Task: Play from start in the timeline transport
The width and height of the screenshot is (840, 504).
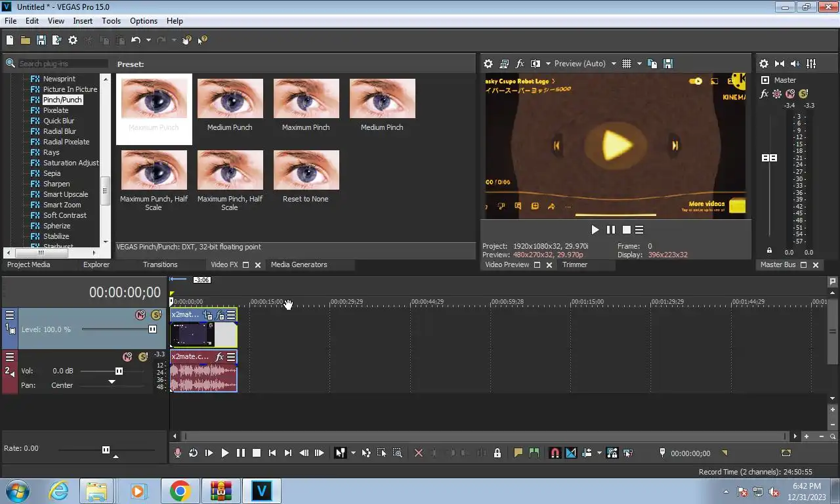Action: tap(209, 453)
